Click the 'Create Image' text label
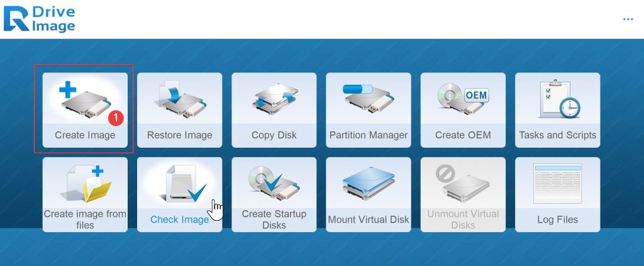Screen dimensions: 644x266 (85, 135)
